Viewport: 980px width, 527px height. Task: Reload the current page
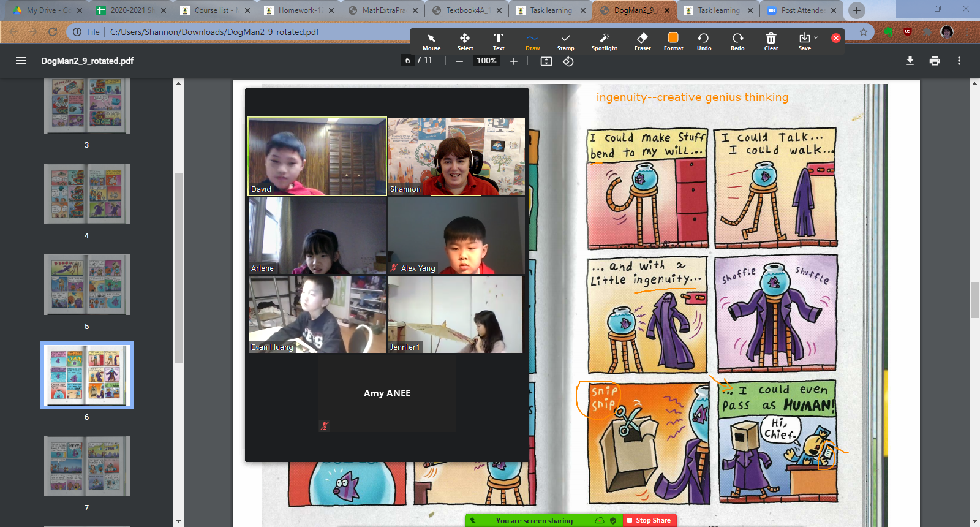pos(53,32)
